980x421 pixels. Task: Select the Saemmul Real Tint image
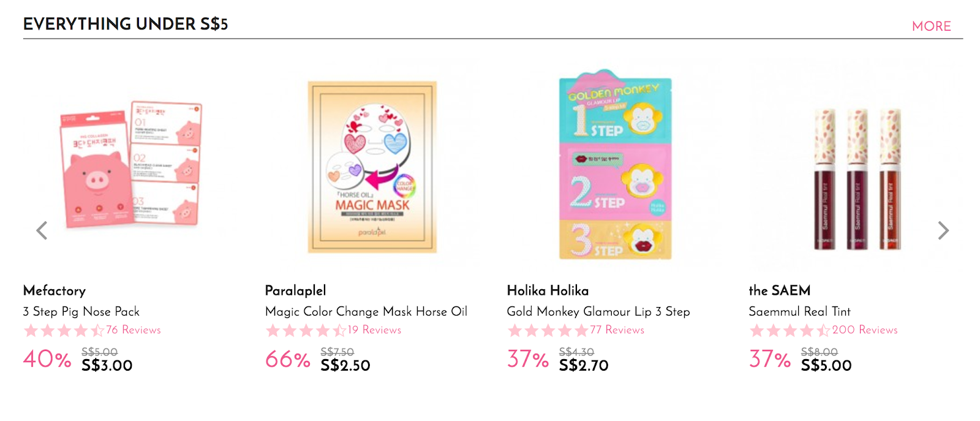coord(858,178)
